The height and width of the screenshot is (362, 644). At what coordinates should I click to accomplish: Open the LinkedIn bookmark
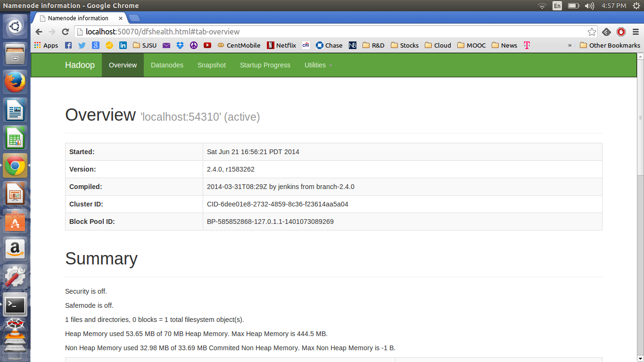pyautogui.click(x=123, y=45)
